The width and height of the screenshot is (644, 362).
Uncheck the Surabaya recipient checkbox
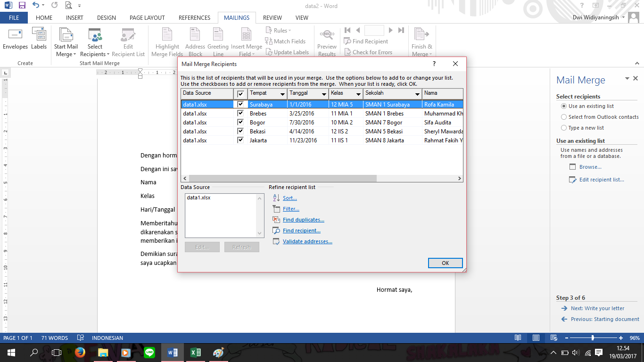coord(241,104)
